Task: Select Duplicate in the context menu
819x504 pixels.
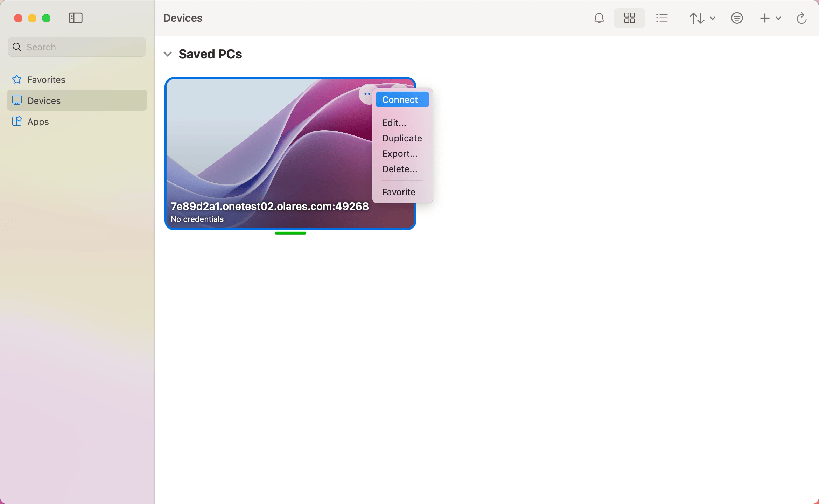Action: (x=402, y=138)
